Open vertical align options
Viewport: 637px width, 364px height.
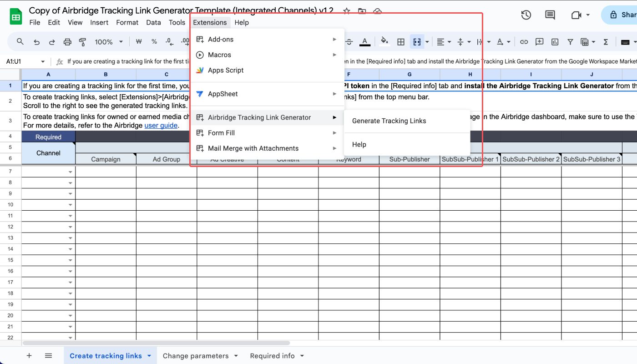[463, 42]
